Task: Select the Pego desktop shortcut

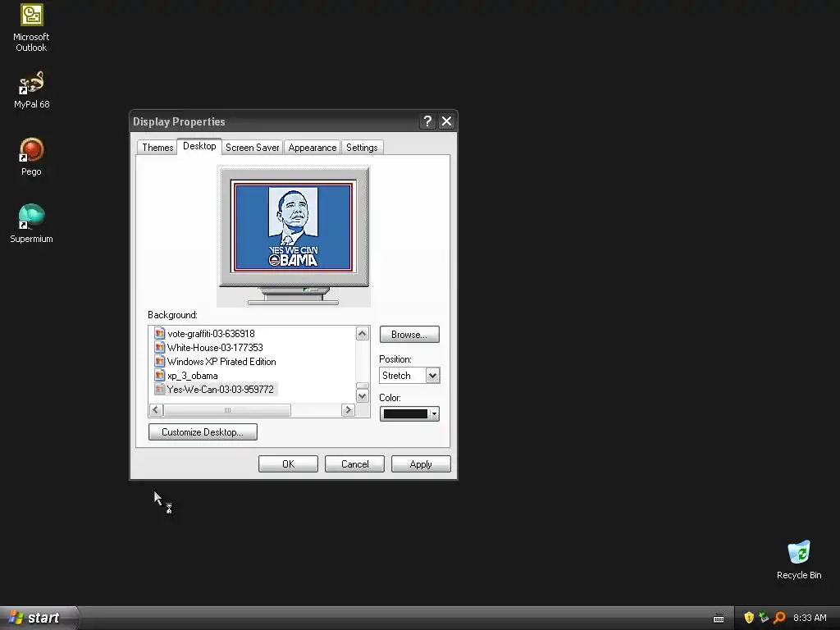Action: click(x=31, y=157)
